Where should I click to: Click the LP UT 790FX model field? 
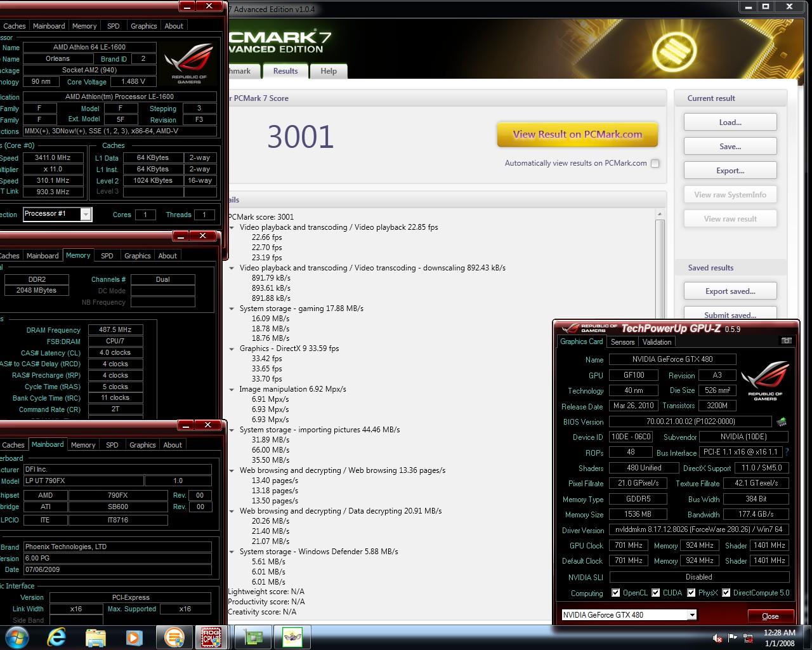(x=83, y=481)
